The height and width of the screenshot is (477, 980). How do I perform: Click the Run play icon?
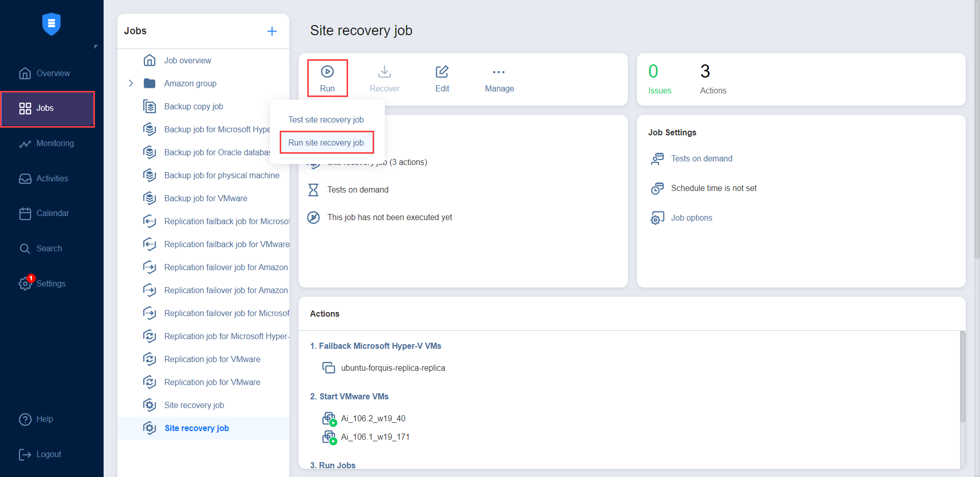[327, 72]
